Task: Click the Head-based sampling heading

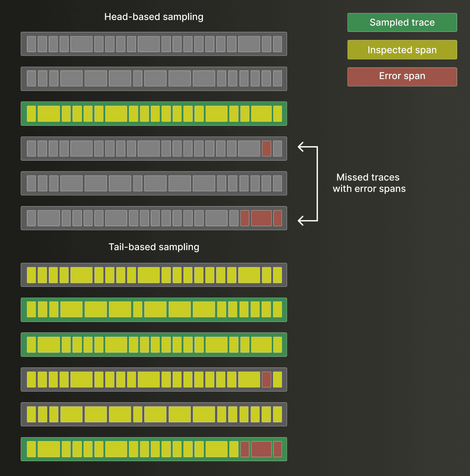Action: (154, 17)
